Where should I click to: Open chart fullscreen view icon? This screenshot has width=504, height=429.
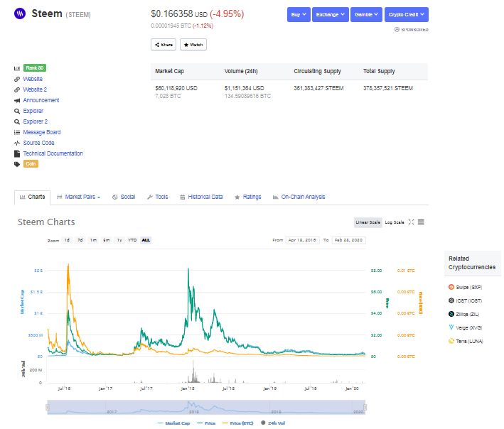coord(411,222)
